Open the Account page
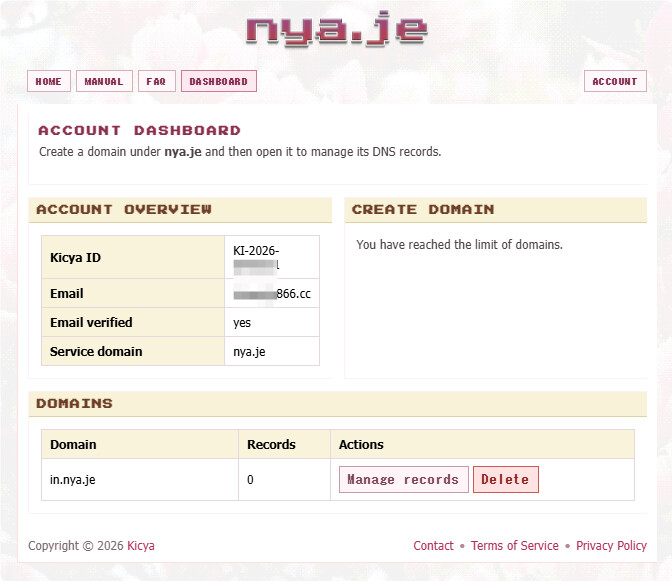The image size is (672, 581). (x=615, y=81)
